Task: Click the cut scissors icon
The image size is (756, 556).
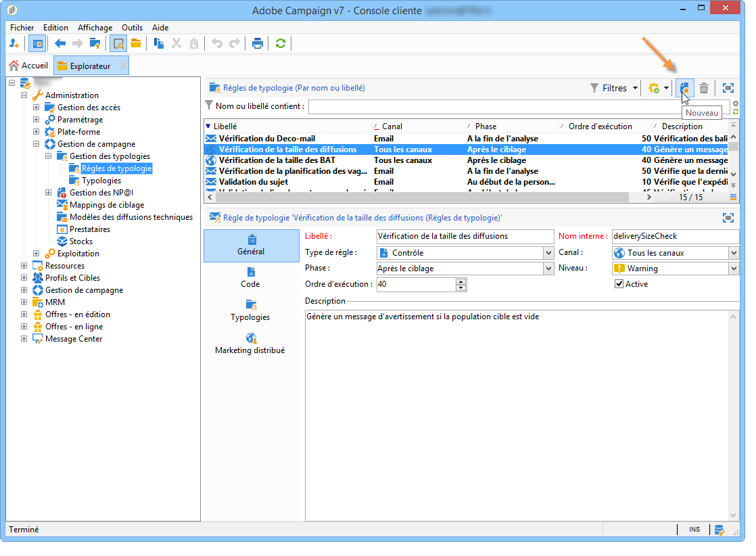Action: point(176,44)
